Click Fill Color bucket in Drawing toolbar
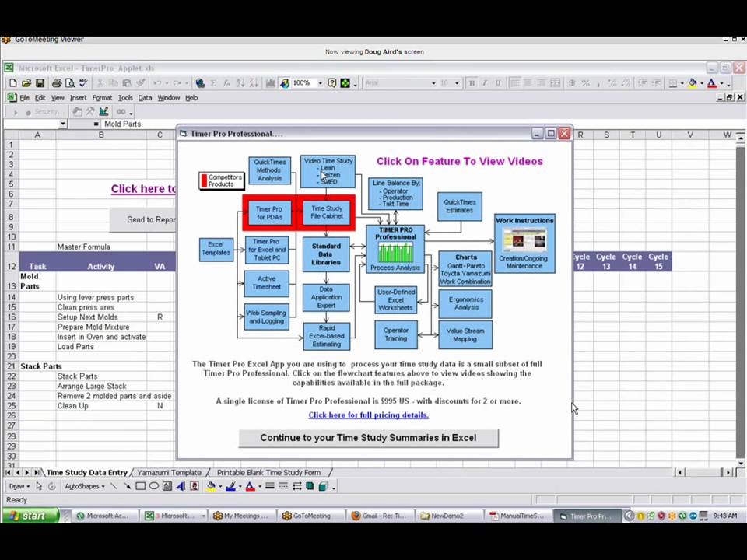This screenshot has height=560, width=747. 211,486
